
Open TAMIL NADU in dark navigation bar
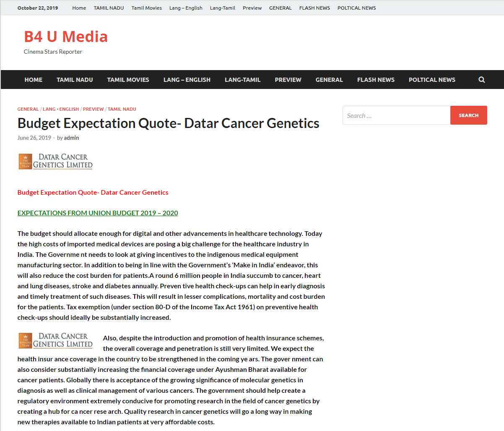pos(75,80)
